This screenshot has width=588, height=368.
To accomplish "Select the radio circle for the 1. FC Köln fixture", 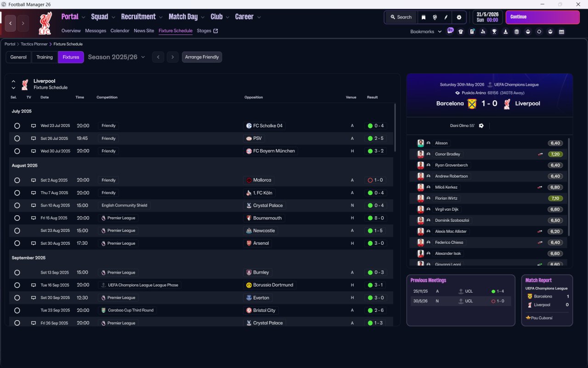I will coord(17,193).
